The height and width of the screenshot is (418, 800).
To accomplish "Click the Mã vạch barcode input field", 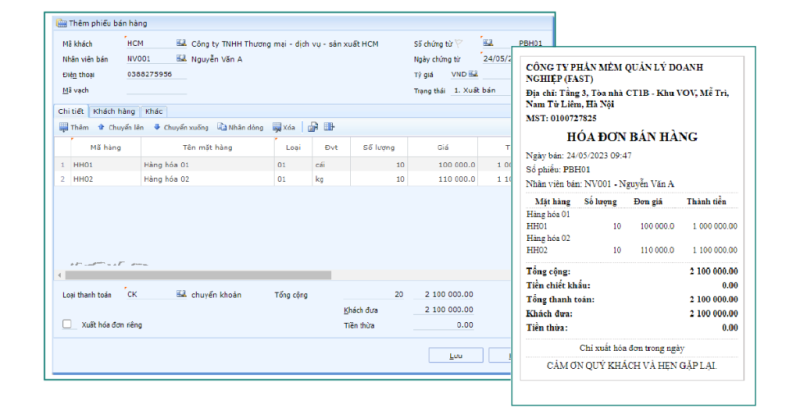I will [x=157, y=90].
